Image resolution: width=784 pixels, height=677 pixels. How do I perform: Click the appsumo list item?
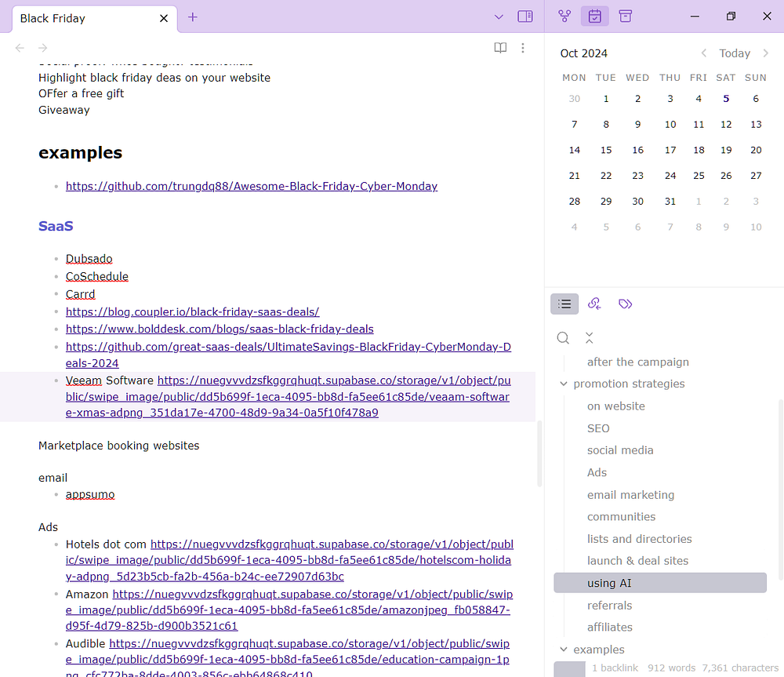pyautogui.click(x=90, y=494)
